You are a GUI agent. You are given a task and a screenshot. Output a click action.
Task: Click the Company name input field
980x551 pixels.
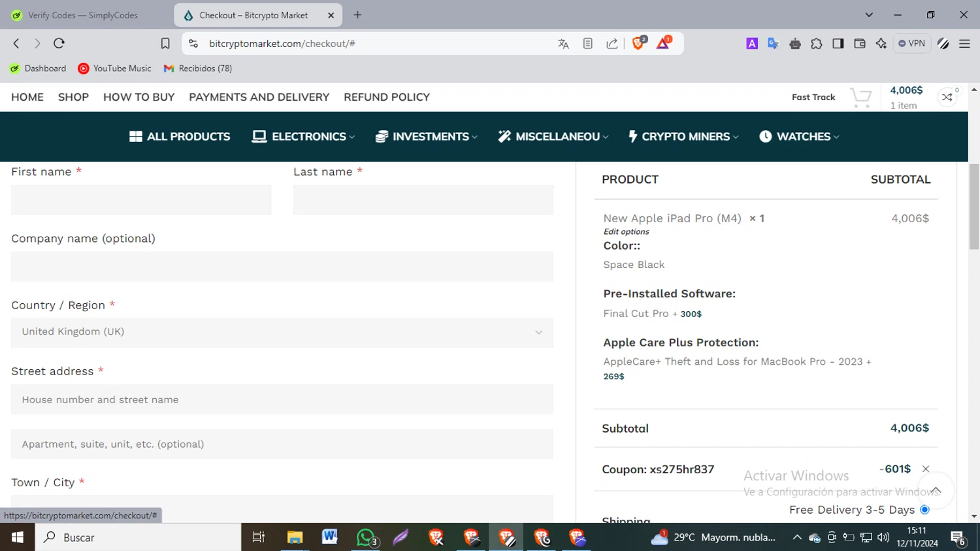point(282,267)
